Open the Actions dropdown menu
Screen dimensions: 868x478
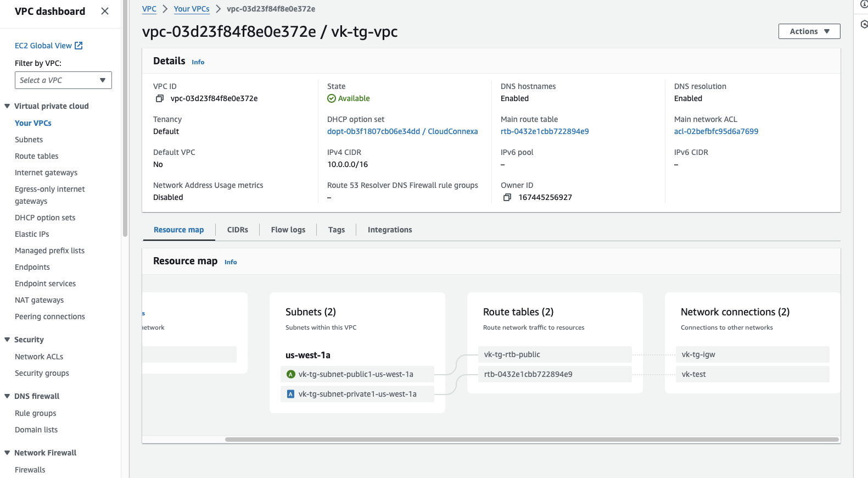point(809,31)
